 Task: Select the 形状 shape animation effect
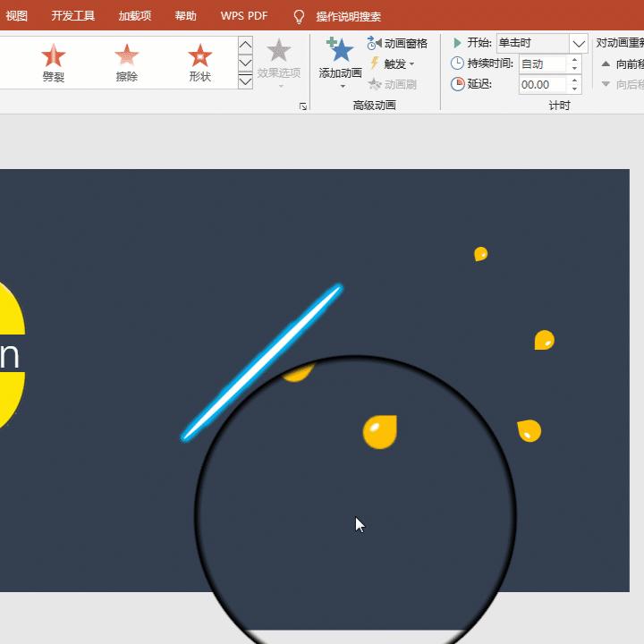pos(200,63)
